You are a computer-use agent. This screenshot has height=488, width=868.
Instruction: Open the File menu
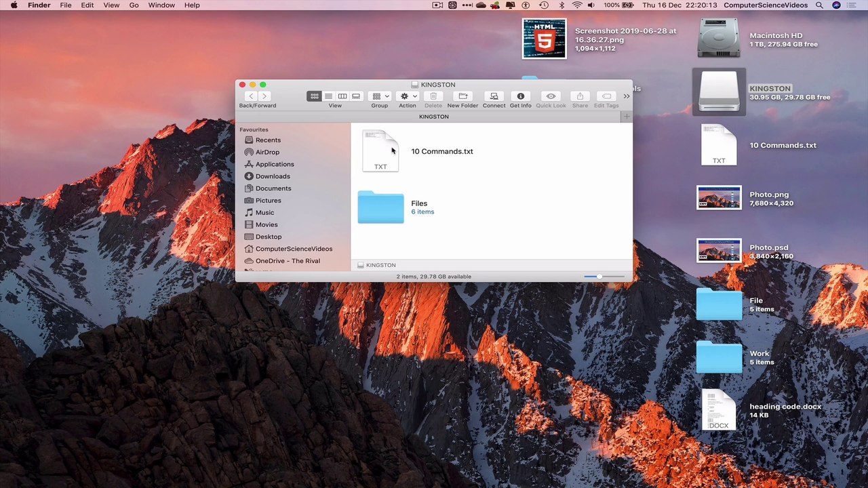pyautogui.click(x=66, y=5)
